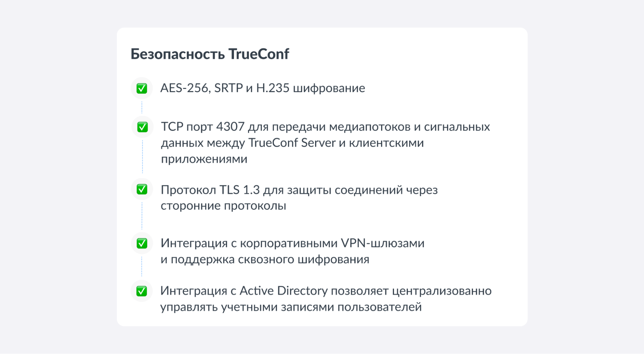This screenshot has width=644, height=354.
Task: Click the text сторонние протоколы
Action: tap(223, 206)
